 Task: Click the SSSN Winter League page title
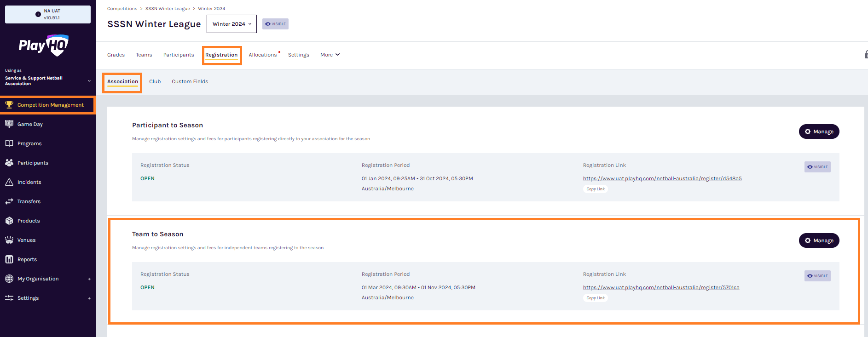(154, 24)
